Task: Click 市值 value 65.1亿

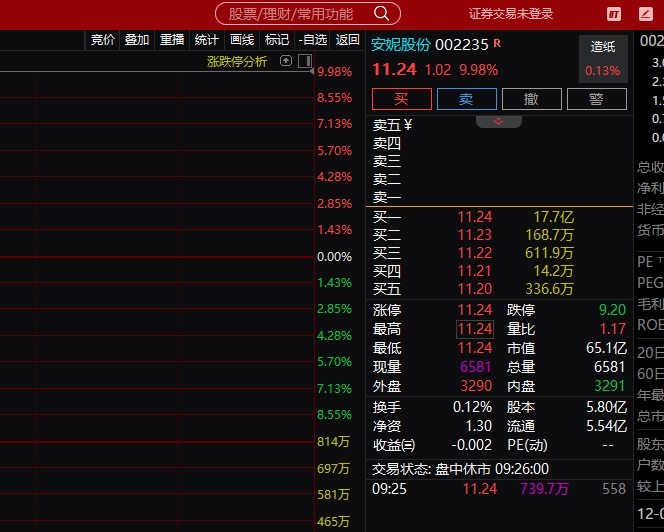Action: point(606,348)
